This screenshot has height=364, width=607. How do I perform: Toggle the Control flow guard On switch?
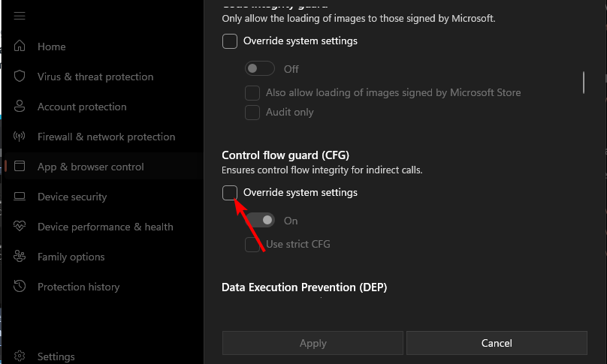coord(260,221)
